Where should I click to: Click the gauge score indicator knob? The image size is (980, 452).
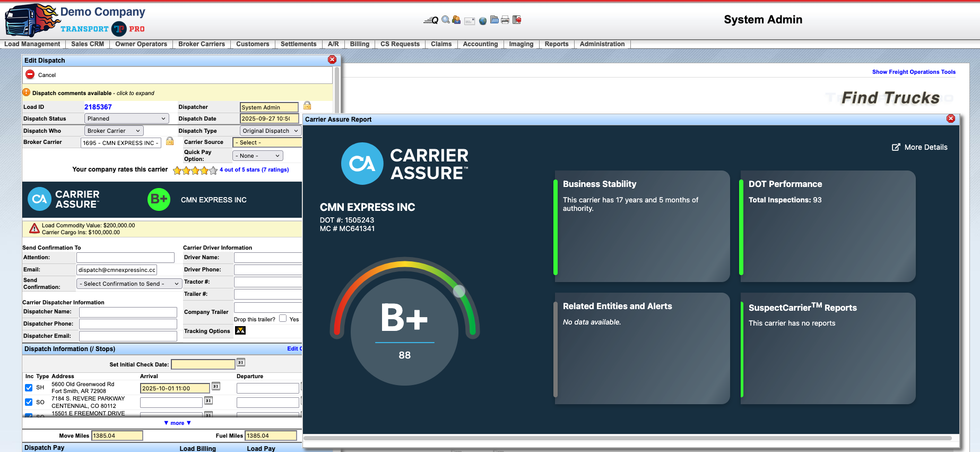pyautogui.click(x=459, y=291)
